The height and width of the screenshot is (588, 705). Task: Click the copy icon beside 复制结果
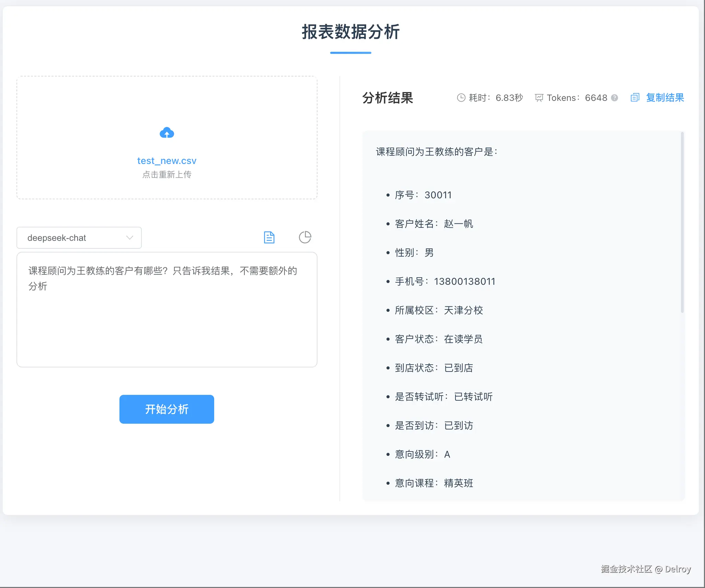tap(635, 97)
